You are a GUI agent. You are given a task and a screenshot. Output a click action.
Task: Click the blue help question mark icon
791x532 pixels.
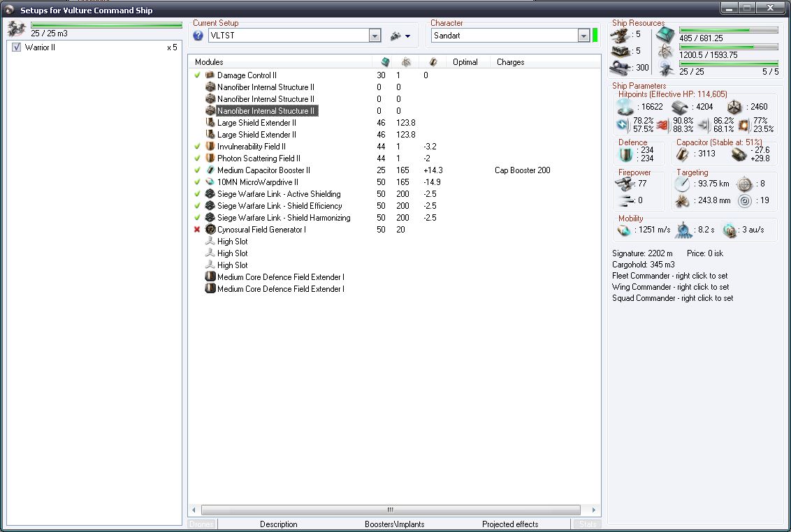[198, 36]
